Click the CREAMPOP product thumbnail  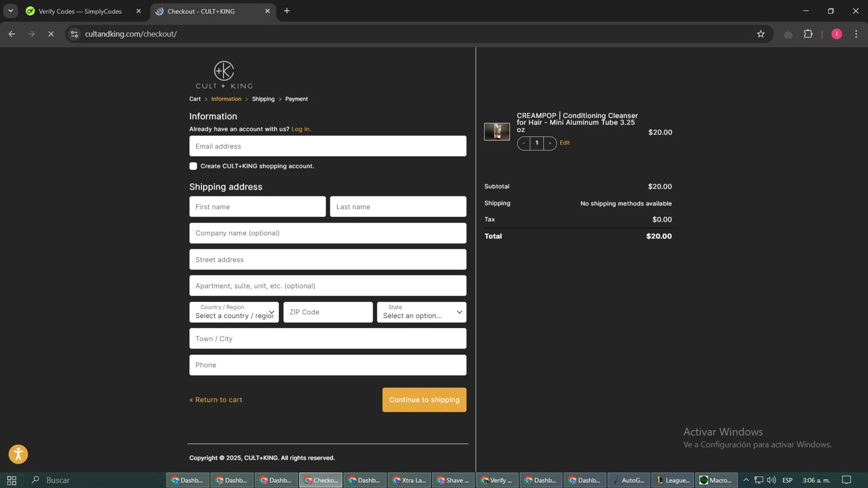coord(497,132)
